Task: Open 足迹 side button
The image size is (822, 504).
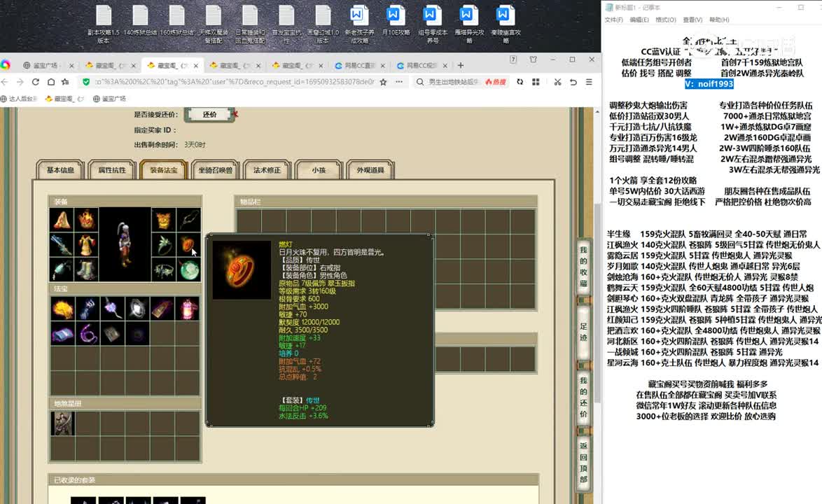Action: tap(583, 332)
